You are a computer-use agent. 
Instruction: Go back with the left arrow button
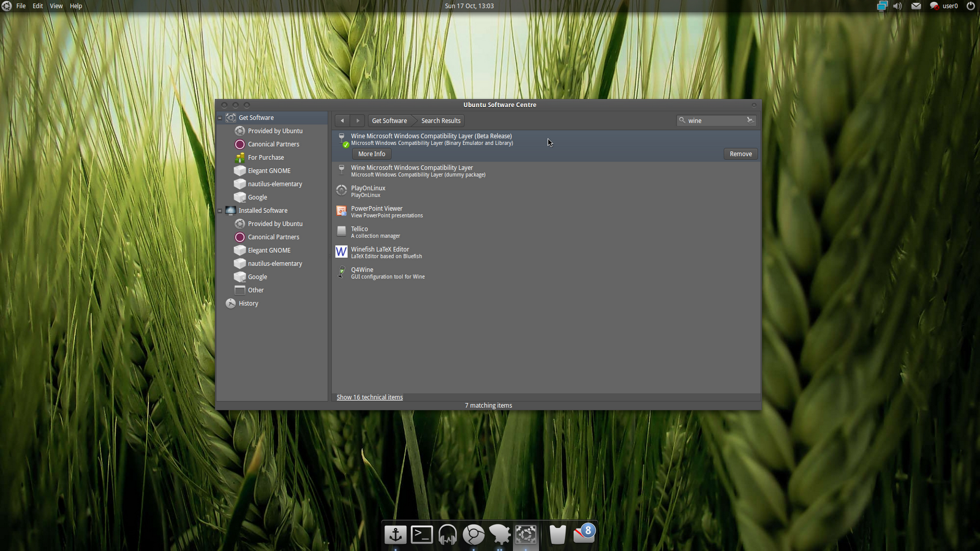pyautogui.click(x=342, y=121)
